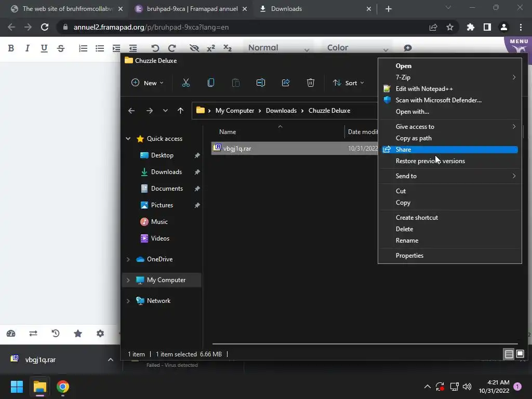Click the Copy icon in Explorer toolbar

click(211, 83)
